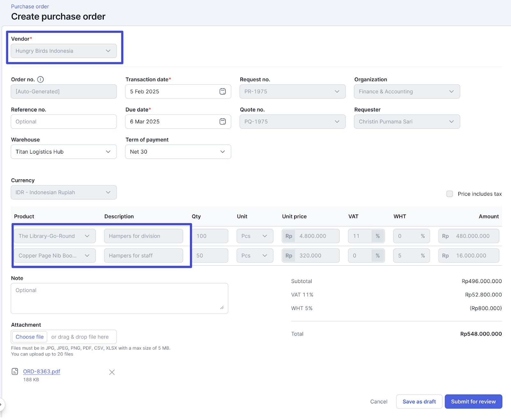Remove the ORD-8363.pdf attachment with X
The image size is (511, 420).
(112, 372)
